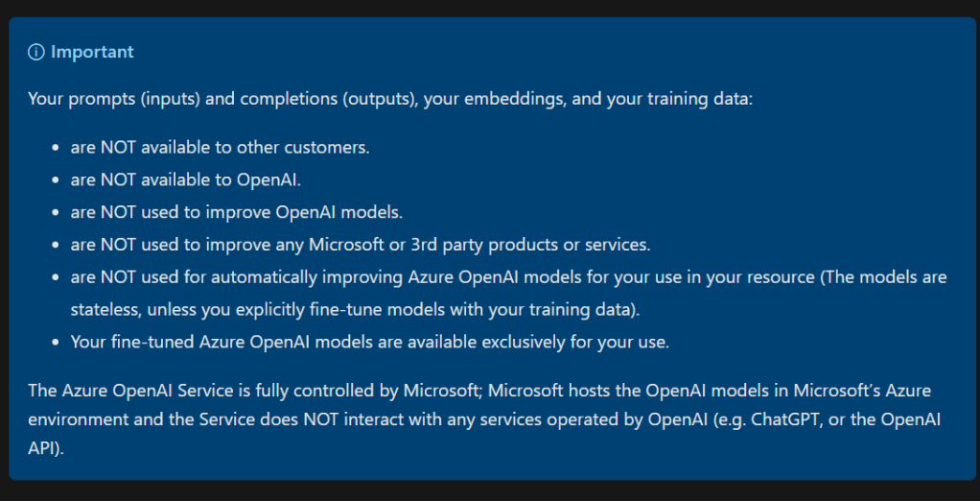Click the bullet dot before "available to OpenAI"

54,180
